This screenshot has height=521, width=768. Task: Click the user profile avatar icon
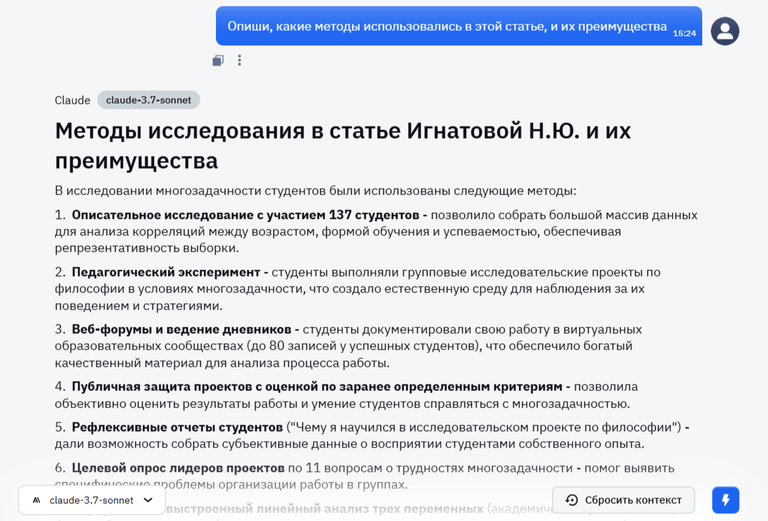[725, 31]
